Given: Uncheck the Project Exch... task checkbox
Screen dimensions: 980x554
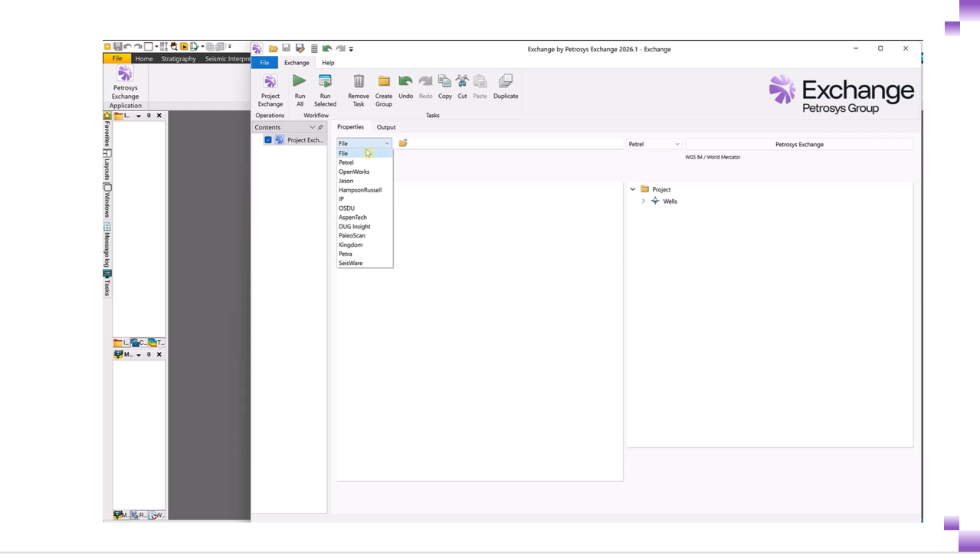Looking at the screenshot, I should click(x=268, y=140).
